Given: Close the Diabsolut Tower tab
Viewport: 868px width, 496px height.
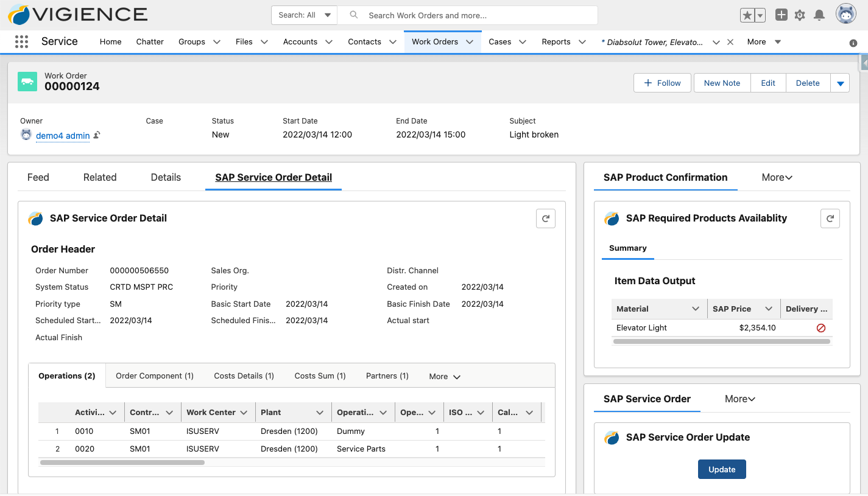Looking at the screenshot, I should (x=730, y=42).
